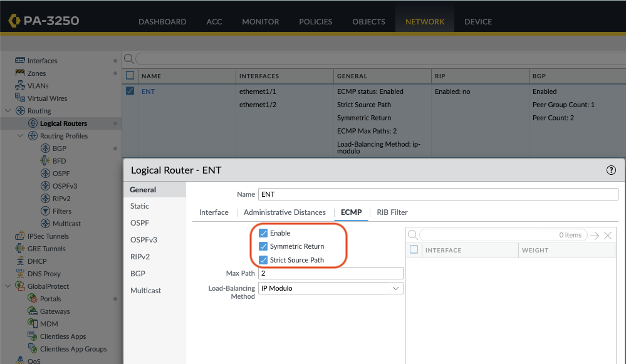The height and width of the screenshot is (364, 626).
Task: Click the Virtual Wires icon
Action: click(x=20, y=98)
